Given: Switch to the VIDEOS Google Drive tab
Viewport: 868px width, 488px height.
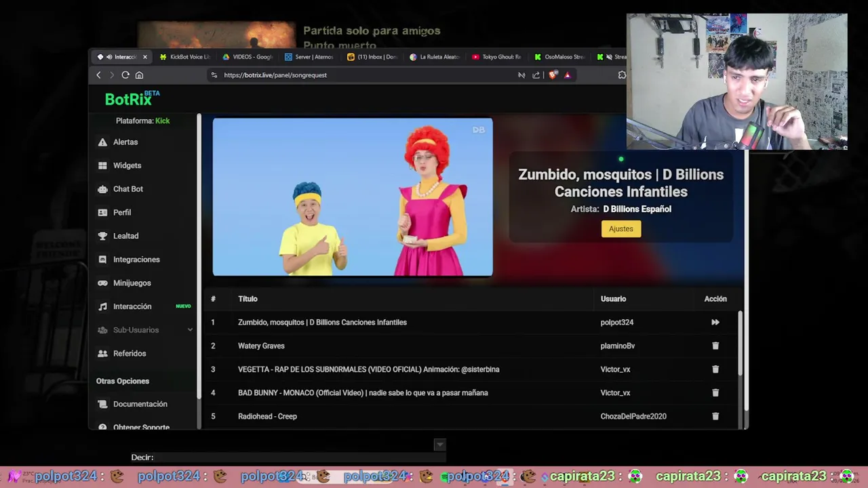Looking at the screenshot, I should [x=248, y=57].
